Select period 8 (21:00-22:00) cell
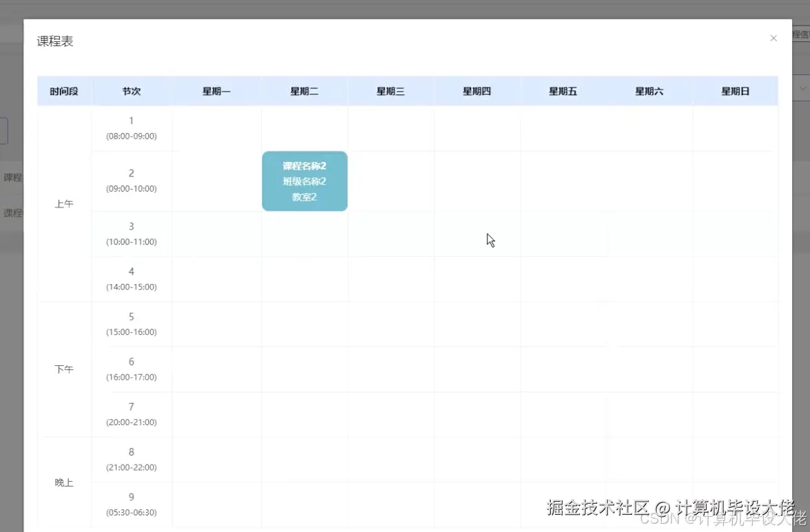This screenshot has width=810, height=532. click(131, 459)
